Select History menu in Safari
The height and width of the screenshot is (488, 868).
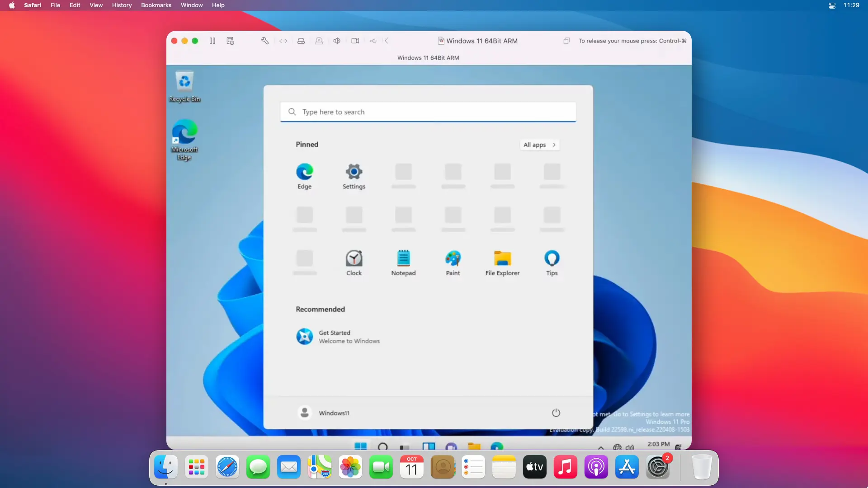[x=122, y=5]
